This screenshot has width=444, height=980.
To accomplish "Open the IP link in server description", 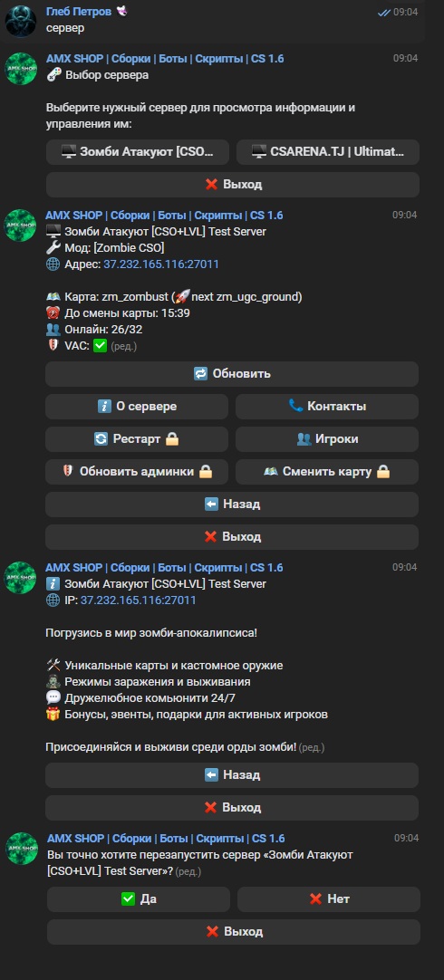I will [139, 600].
